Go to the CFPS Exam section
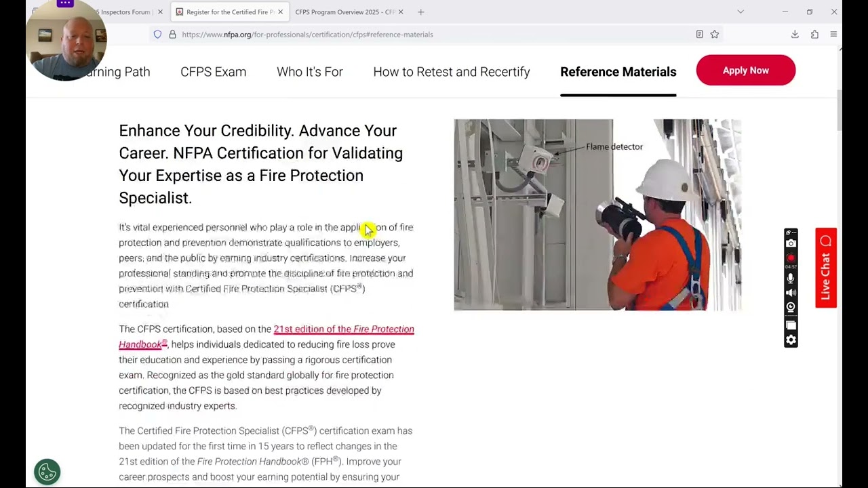Screen dimensions: 868x488 tap(213, 72)
